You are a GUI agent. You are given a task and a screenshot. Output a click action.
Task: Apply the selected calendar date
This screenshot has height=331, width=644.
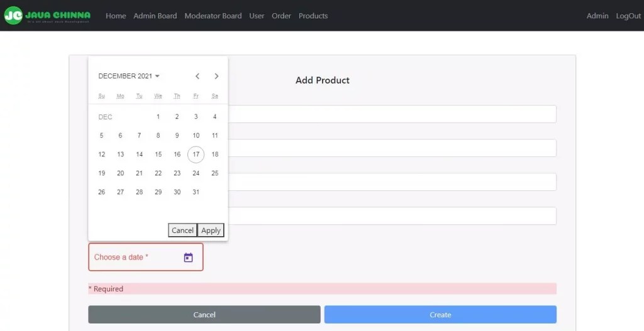211,230
